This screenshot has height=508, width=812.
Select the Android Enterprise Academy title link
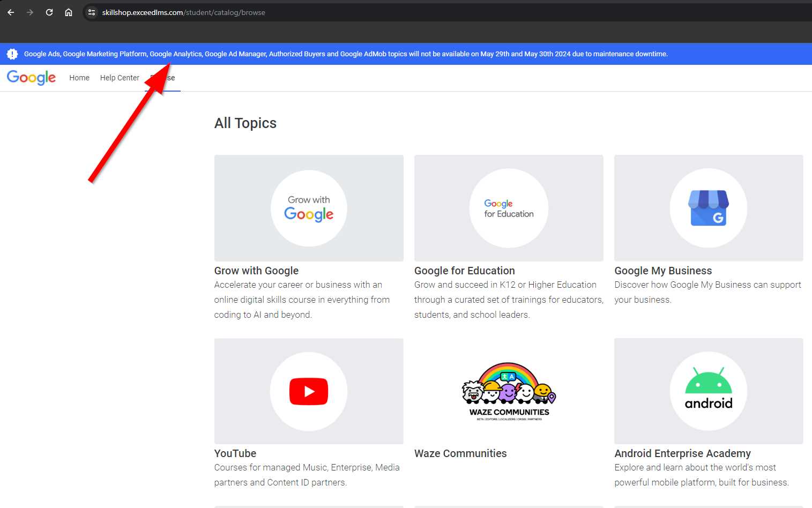(x=682, y=453)
